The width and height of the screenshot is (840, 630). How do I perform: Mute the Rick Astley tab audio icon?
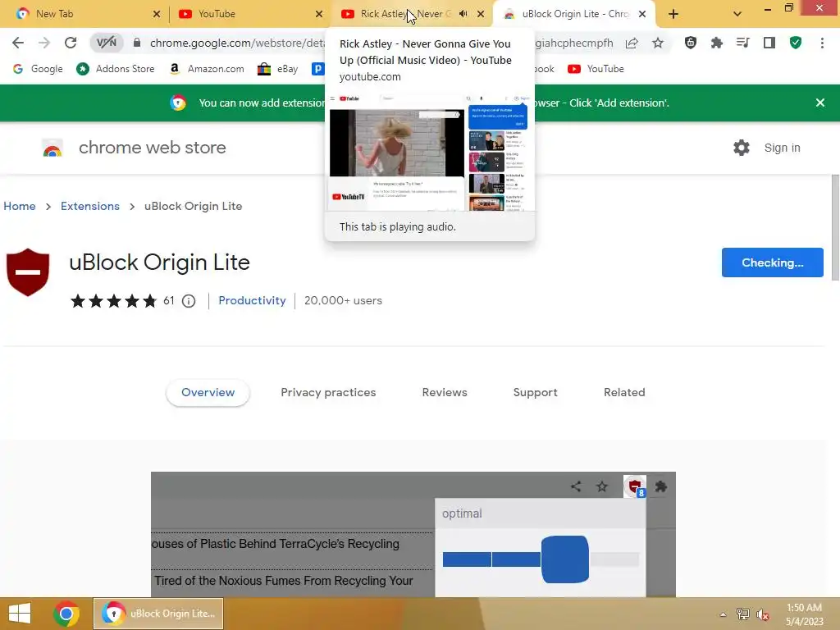463,14
